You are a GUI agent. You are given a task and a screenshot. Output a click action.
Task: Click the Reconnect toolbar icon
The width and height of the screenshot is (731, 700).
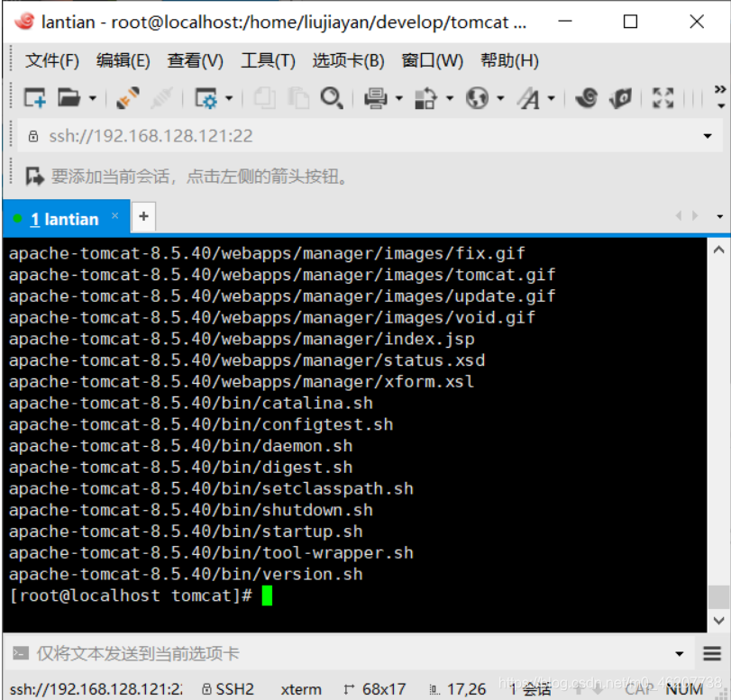click(x=127, y=98)
